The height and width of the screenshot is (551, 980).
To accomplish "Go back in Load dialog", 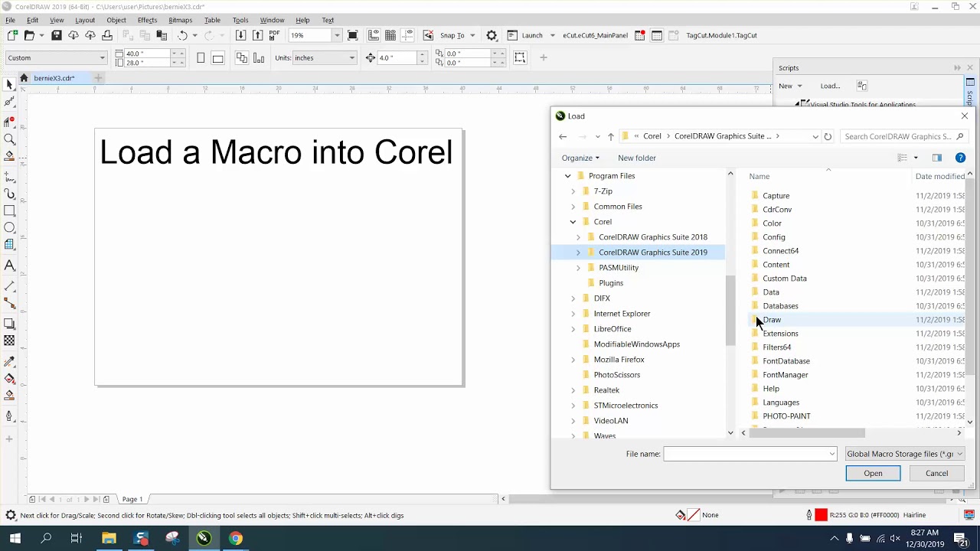I will [563, 136].
